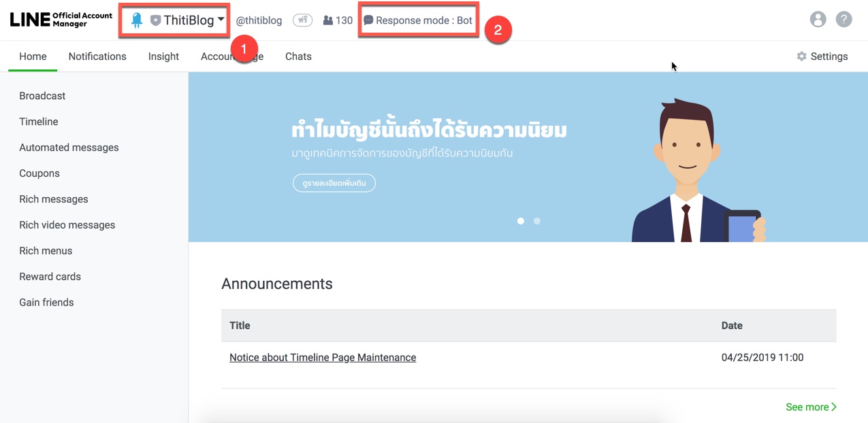
Task: Click the LINE Official Account Manager logo
Action: click(x=61, y=20)
